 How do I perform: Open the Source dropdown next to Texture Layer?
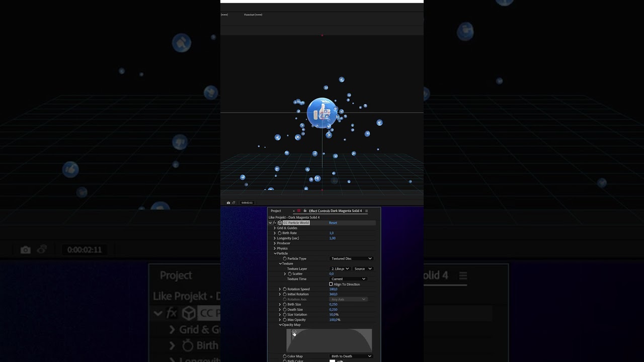[363, 268]
